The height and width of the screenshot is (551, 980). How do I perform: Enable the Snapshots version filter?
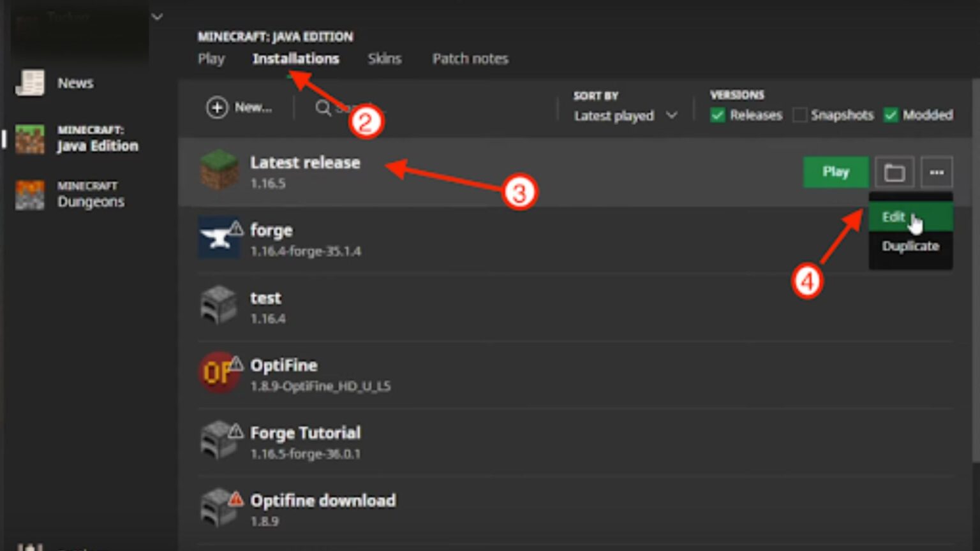799,115
